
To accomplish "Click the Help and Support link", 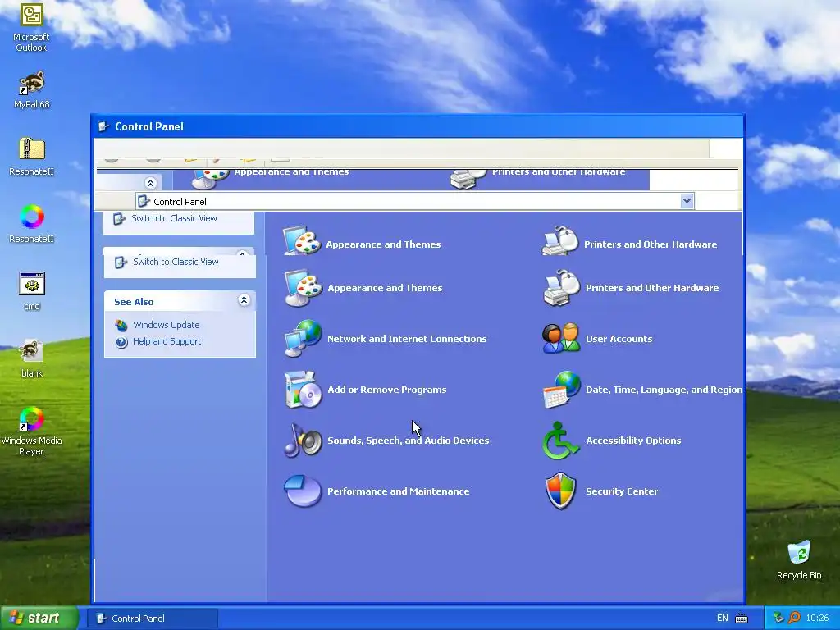I will point(167,341).
